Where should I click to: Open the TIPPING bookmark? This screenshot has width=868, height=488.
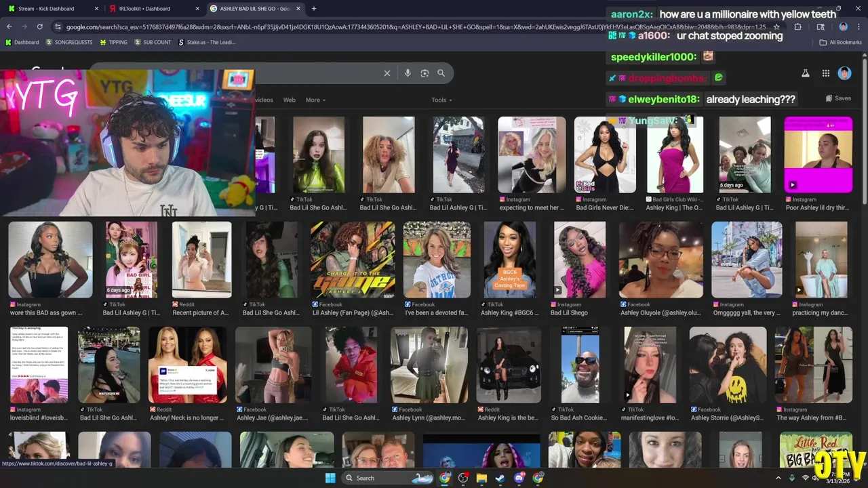(113, 42)
